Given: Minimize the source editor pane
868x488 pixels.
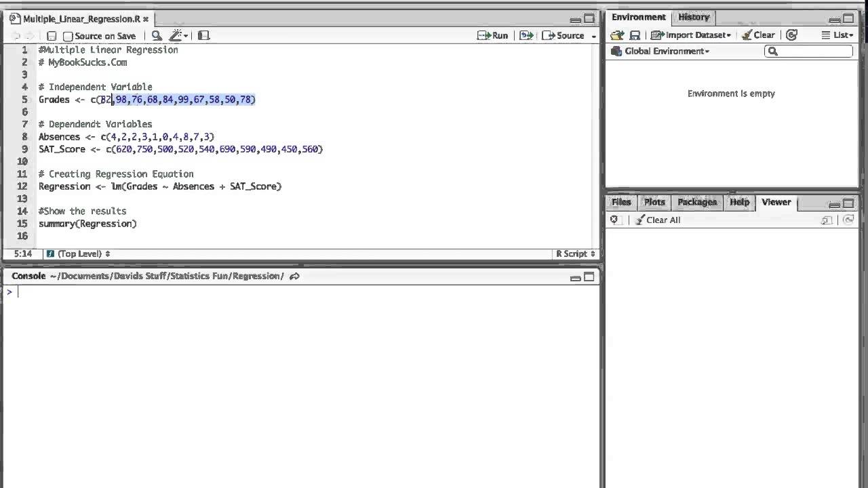Looking at the screenshot, I should (576, 20).
